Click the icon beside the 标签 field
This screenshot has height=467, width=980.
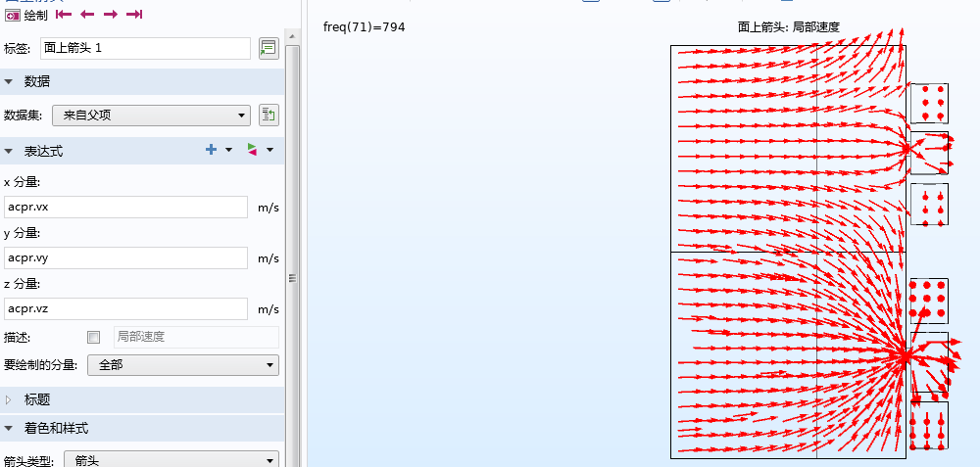(x=268, y=48)
